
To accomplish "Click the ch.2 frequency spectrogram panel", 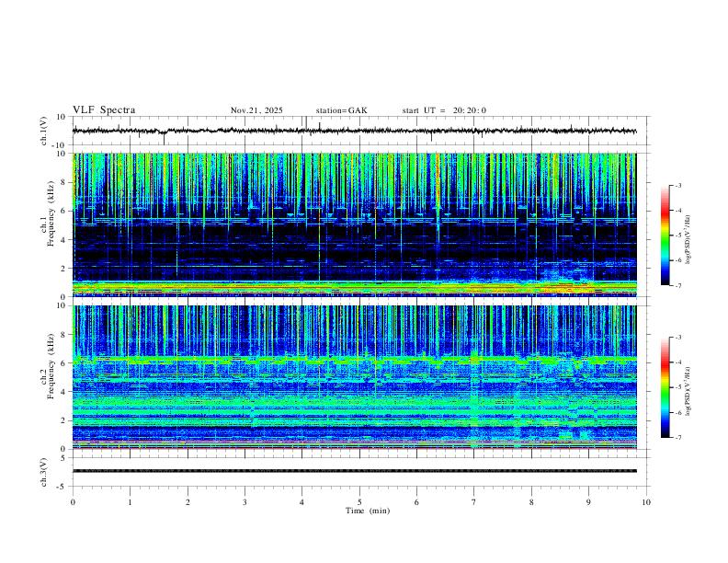I will tap(354, 377).
